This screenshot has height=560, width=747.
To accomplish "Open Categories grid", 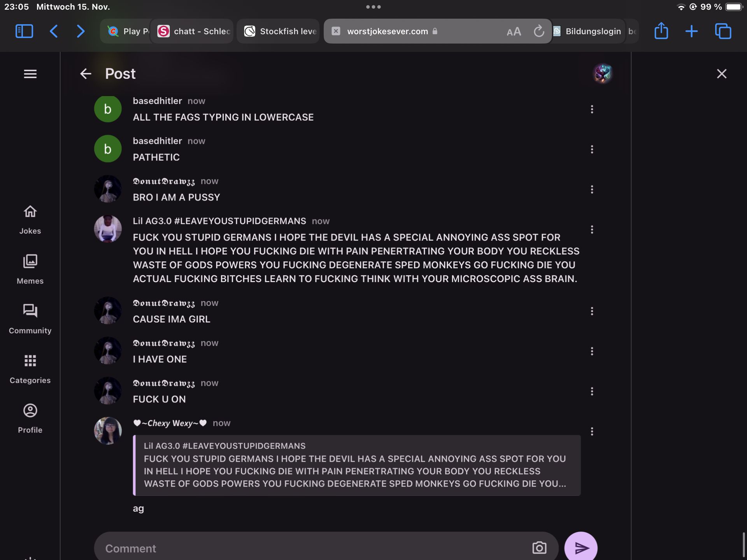I will pyautogui.click(x=30, y=369).
